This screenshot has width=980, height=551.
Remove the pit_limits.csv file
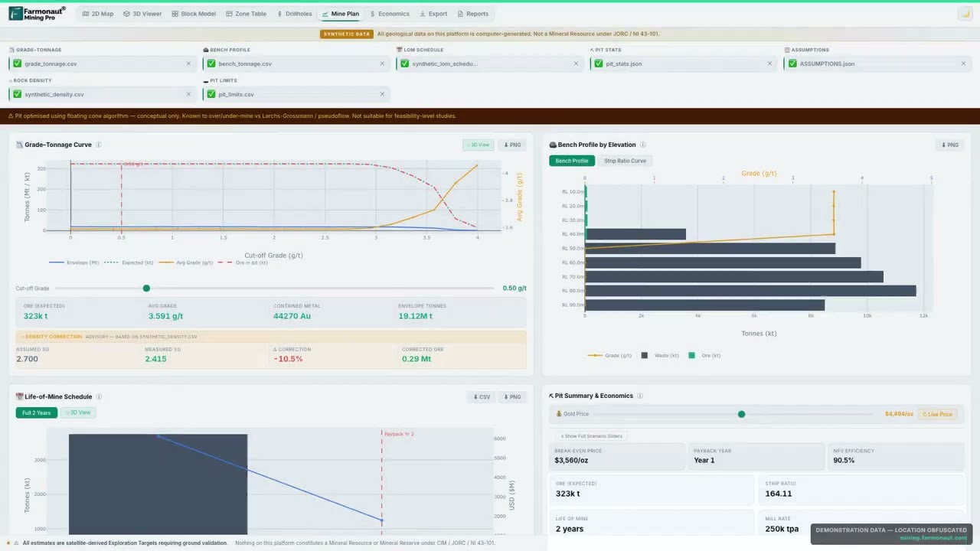[382, 94]
